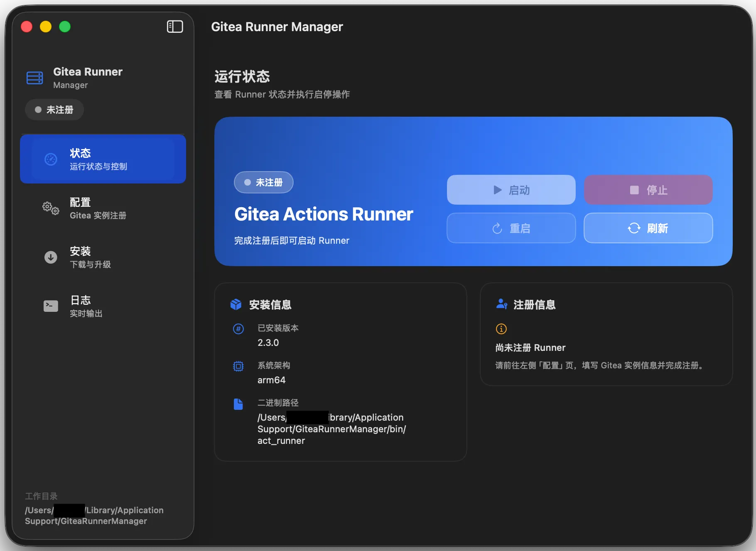Click the 停止 stop button
Screen dimensions: 756x551
(648, 190)
